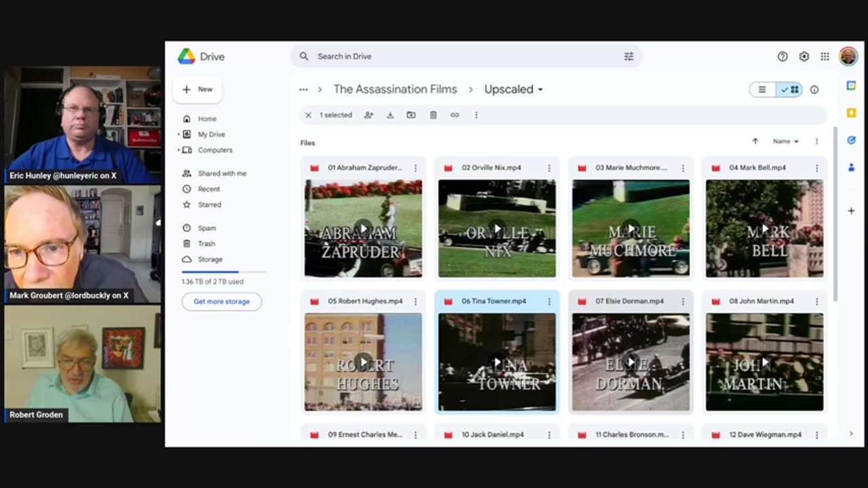Viewport: 868px width, 488px height.
Task: View folder details info icon
Action: click(814, 89)
